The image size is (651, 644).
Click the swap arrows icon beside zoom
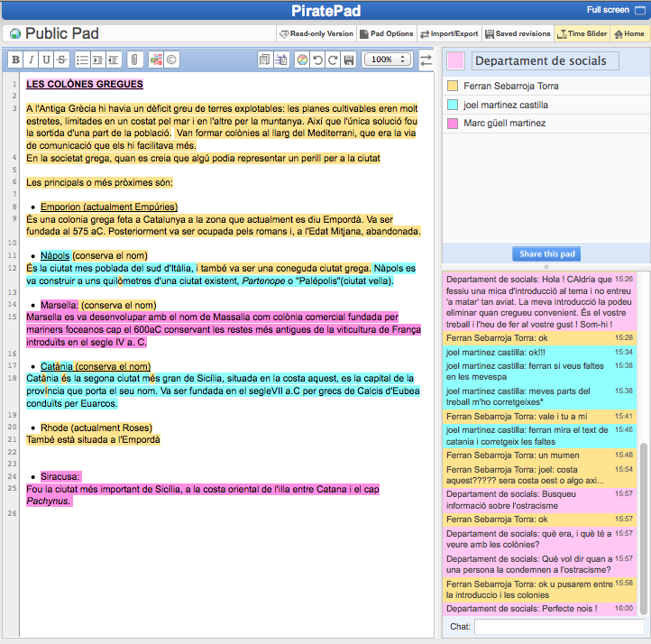click(x=426, y=60)
